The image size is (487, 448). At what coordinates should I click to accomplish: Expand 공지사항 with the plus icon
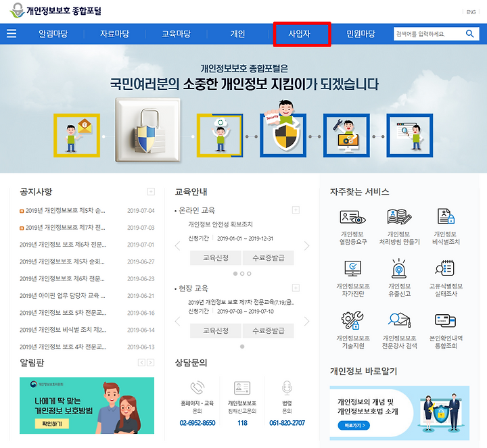[151, 191]
